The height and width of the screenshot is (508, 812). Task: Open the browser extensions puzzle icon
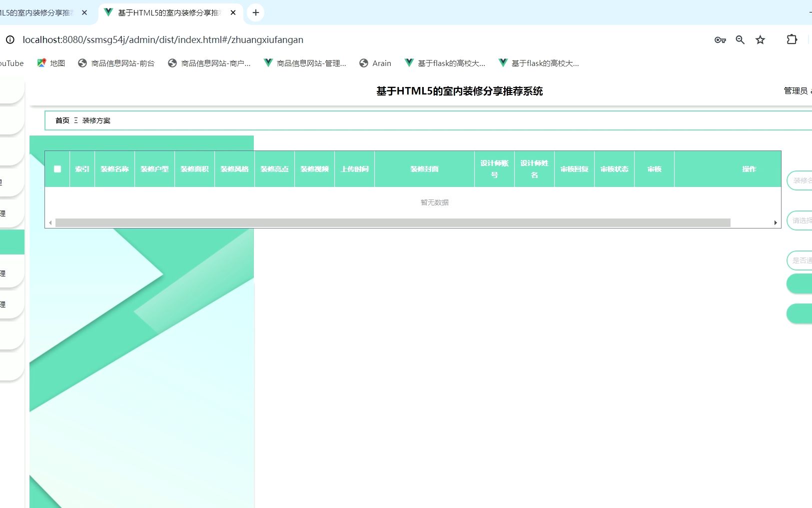click(792, 39)
